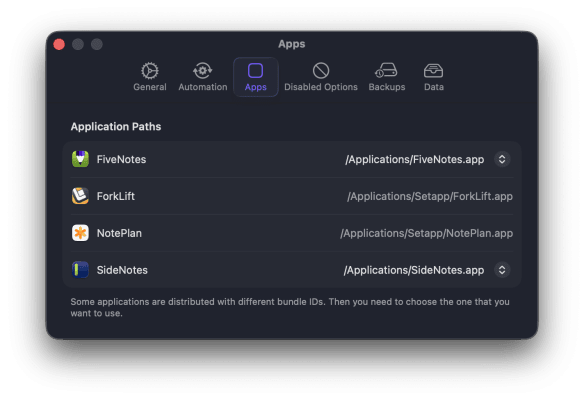Open the SideNotes path dropdown arrows
This screenshot has height=400, width=584.
coord(502,270)
